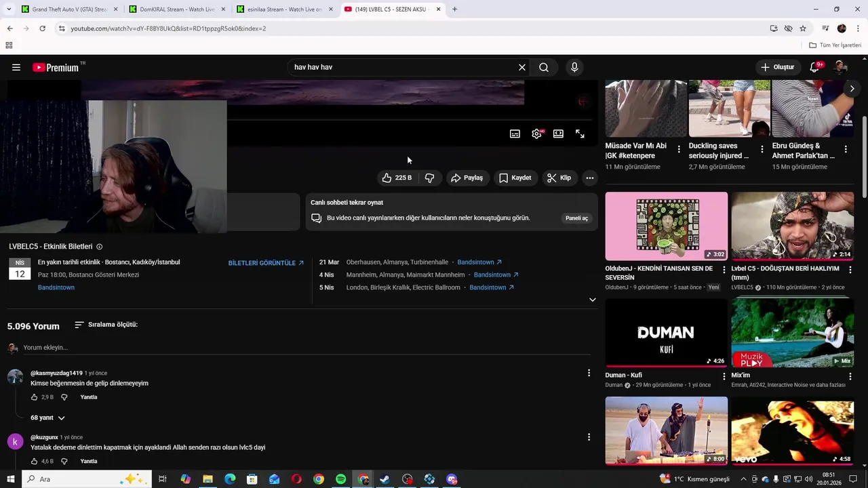Open the chat replay with Paneli aç
Viewport: 868px width, 488px height.
[576, 218]
